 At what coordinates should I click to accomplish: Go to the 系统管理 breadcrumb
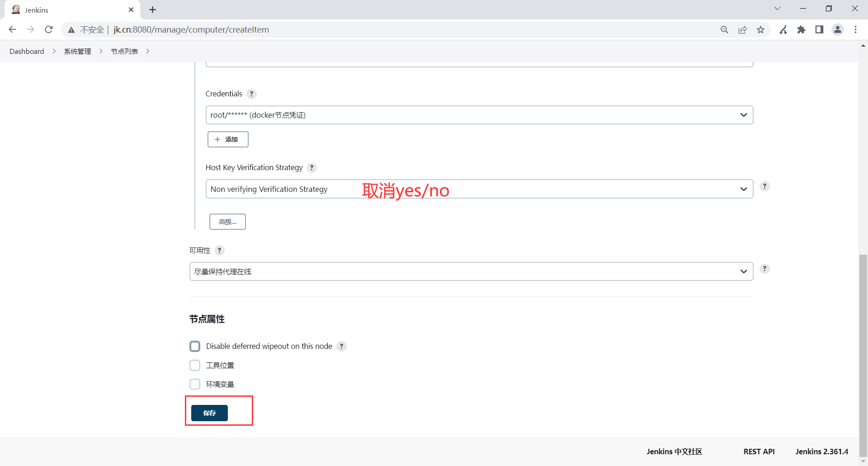click(77, 51)
